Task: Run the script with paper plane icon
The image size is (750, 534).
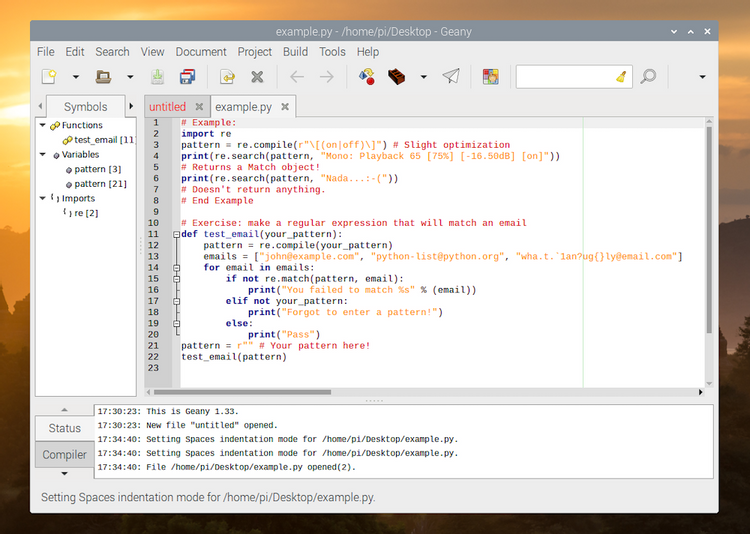Action: 451,76
